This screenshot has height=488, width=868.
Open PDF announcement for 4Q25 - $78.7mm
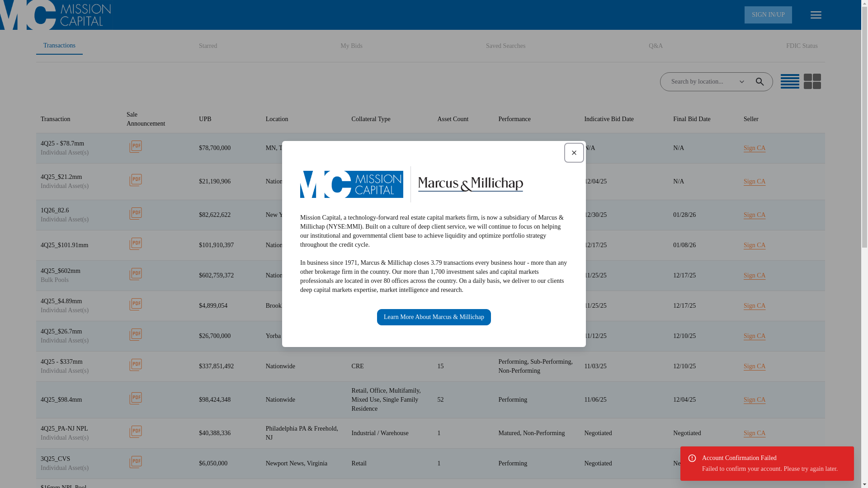point(136,146)
